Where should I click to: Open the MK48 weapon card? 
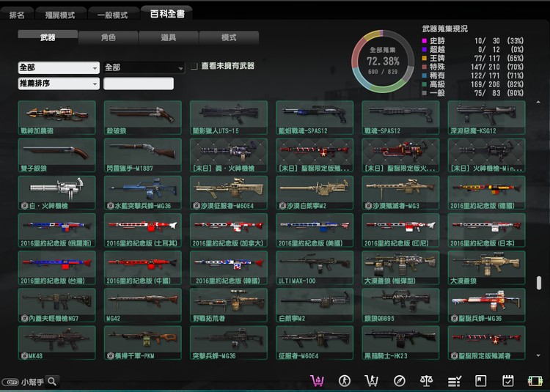click(56, 343)
